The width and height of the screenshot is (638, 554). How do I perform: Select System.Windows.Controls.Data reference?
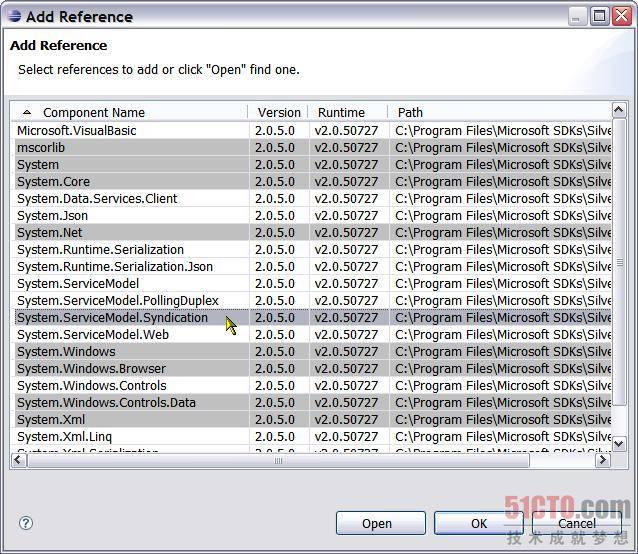click(x=311, y=403)
